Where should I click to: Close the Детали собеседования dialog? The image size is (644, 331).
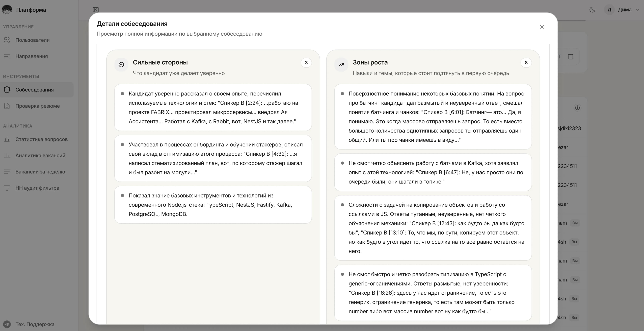pos(542,27)
